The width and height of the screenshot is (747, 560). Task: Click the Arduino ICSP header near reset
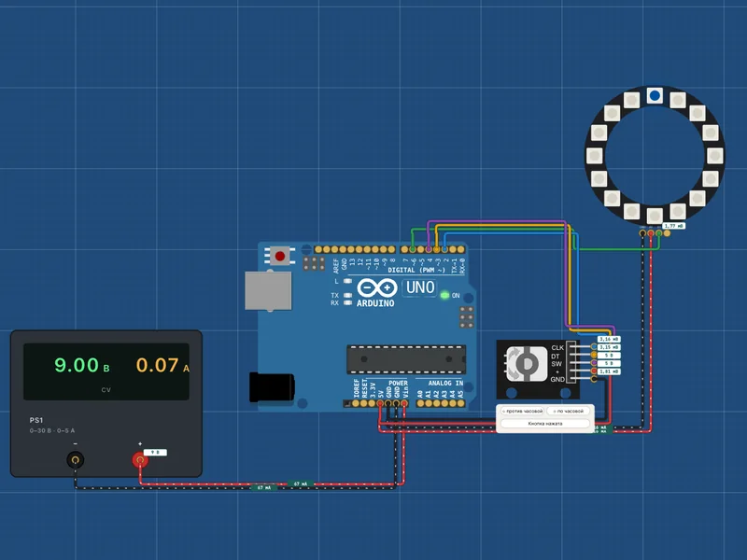[314, 263]
